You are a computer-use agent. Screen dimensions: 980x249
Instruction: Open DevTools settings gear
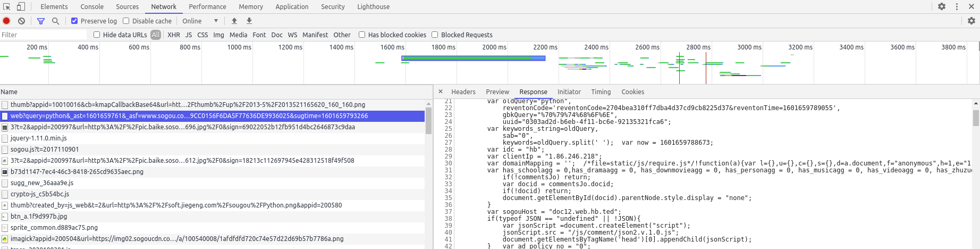tap(942, 6)
